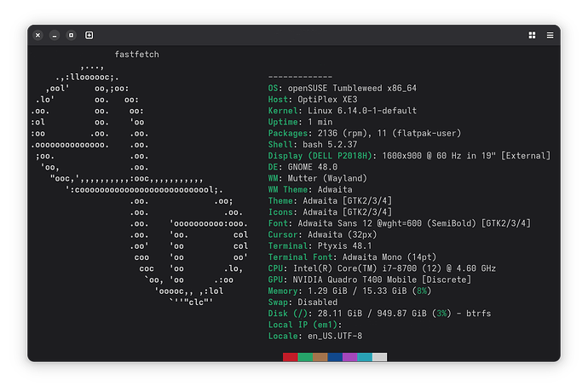Show the tab overview grid
Screen dimensions: 588x392
(532, 35)
